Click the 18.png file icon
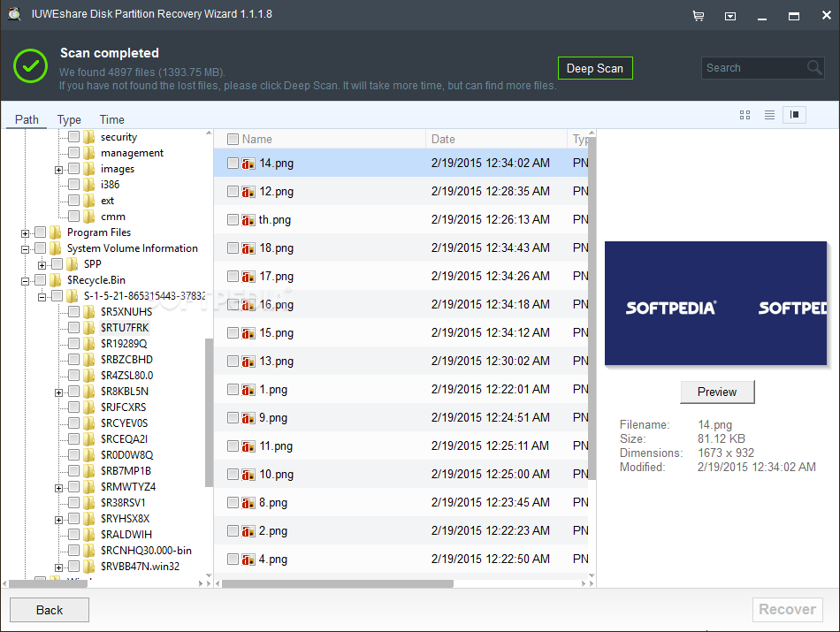This screenshot has width=840, height=632. [x=248, y=248]
